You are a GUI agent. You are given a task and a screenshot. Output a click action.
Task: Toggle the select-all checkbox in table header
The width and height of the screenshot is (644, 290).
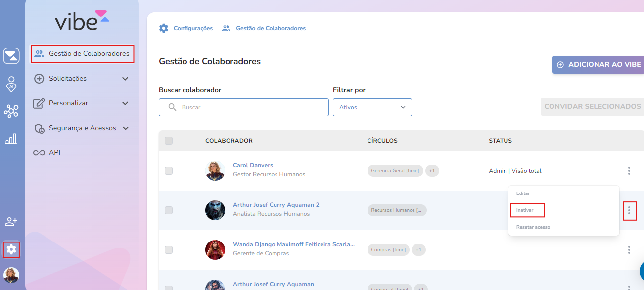pos(169,141)
